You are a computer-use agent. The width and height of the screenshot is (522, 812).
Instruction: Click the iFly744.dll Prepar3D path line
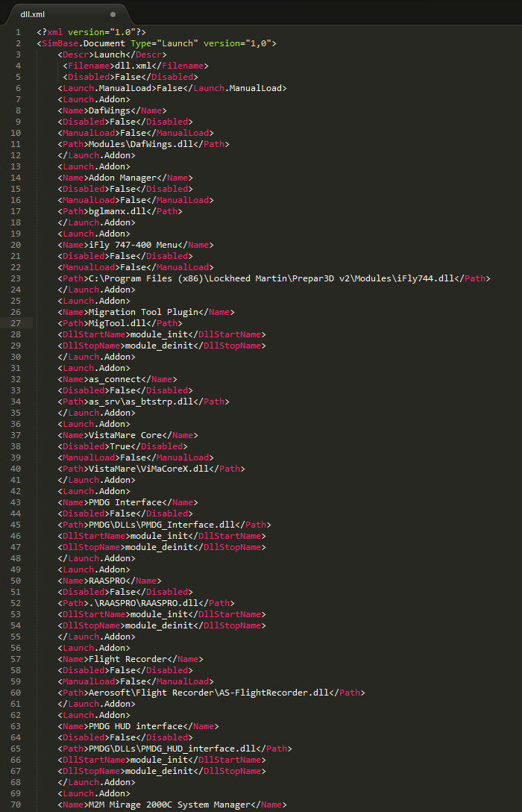click(274, 278)
